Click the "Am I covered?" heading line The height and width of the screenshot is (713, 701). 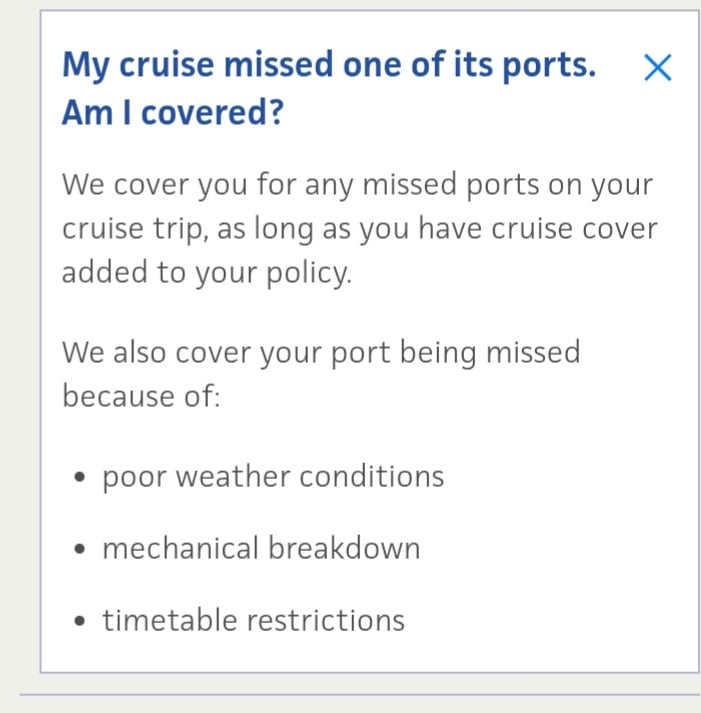point(173,113)
